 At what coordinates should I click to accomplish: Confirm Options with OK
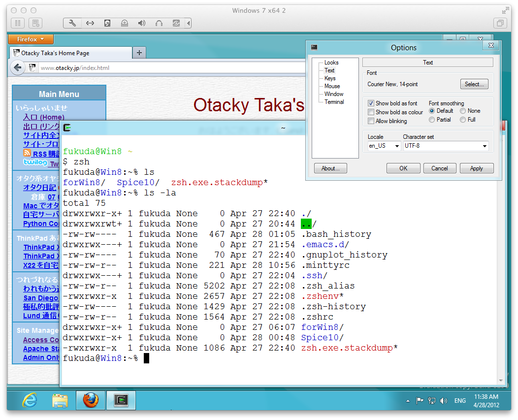pyautogui.click(x=403, y=168)
